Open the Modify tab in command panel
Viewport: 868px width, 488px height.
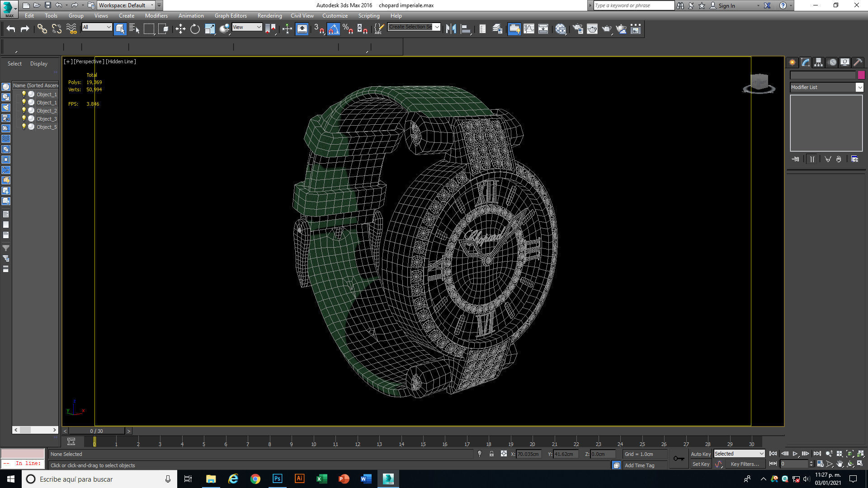click(806, 62)
